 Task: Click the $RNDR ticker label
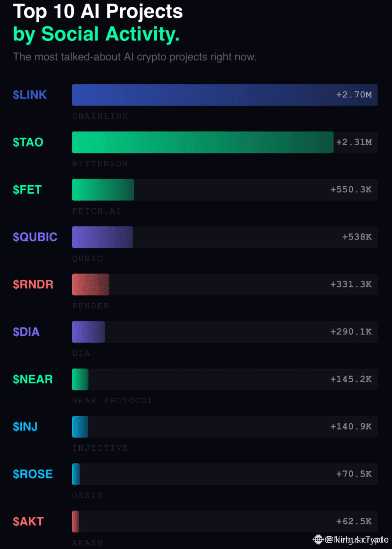pyautogui.click(x=33, y=284)
